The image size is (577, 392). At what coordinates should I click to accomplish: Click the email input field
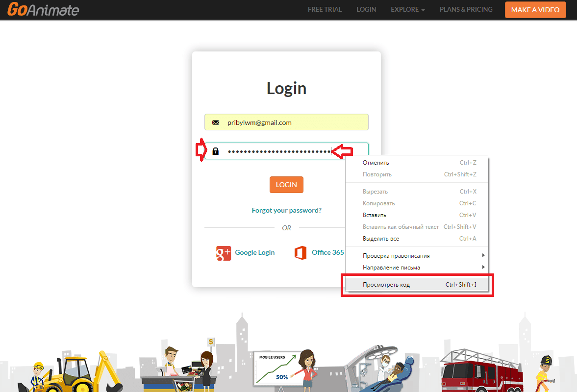[x=286, y=122]
